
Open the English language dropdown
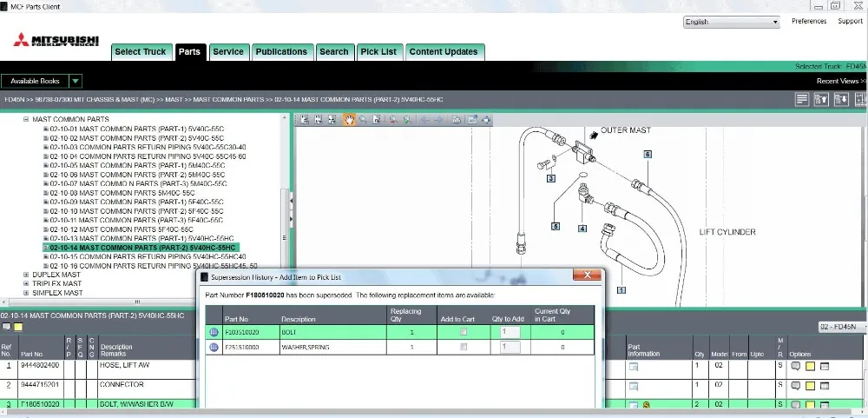pyautogui.click(x=731, y=22)
